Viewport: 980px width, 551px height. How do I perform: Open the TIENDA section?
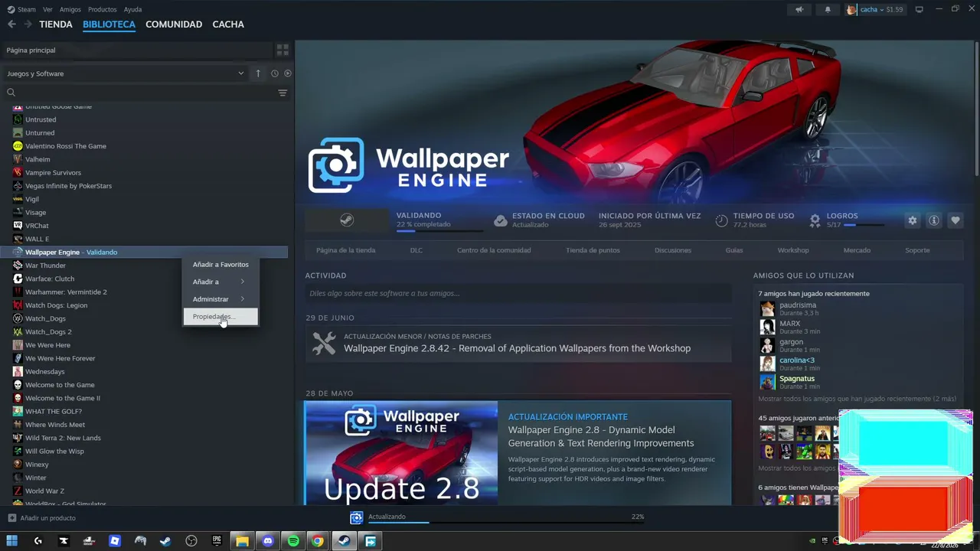pyautogui.click(x=56, y=24)
